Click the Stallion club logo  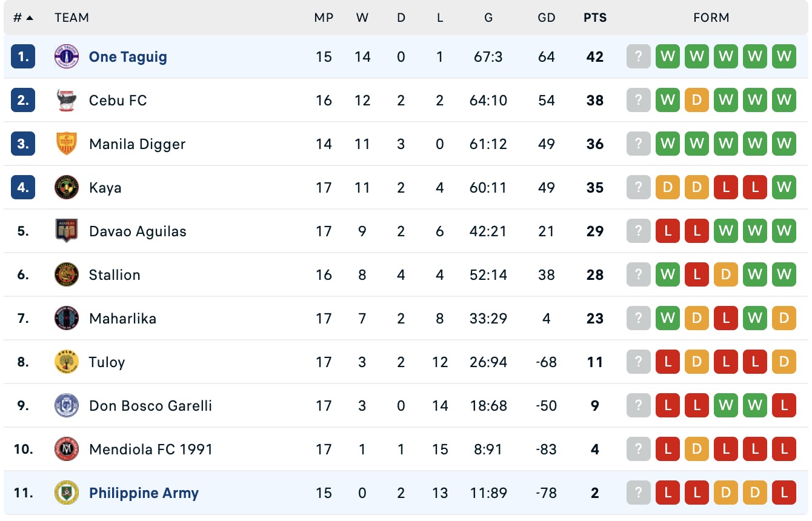pyautogui.click(x=66, y=275)
